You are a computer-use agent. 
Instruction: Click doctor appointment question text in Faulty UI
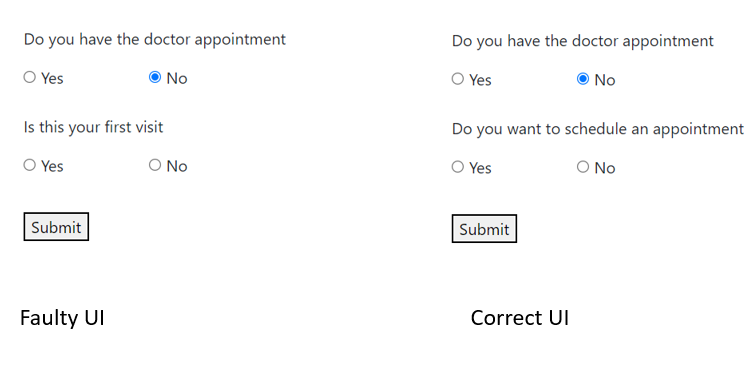click(155, 39)
